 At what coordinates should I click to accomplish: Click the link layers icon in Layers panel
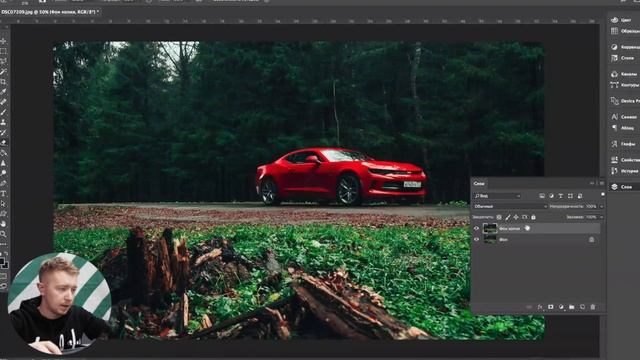(529, 307)
